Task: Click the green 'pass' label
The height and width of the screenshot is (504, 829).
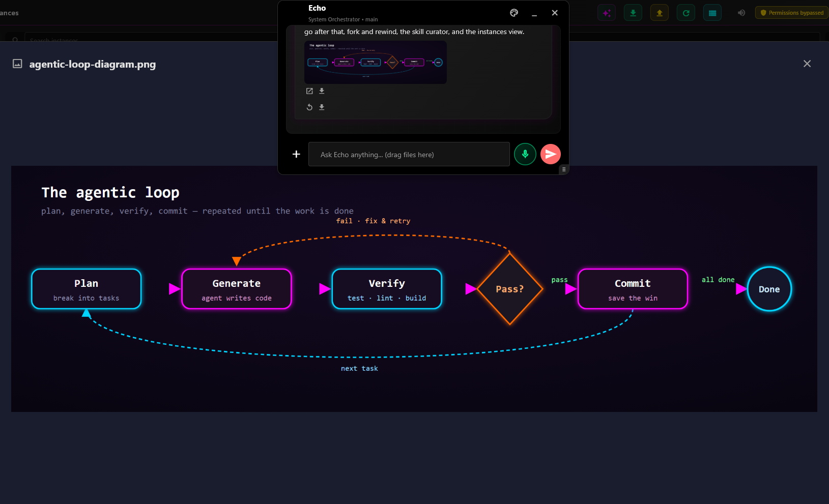Action: click(559, 280)
